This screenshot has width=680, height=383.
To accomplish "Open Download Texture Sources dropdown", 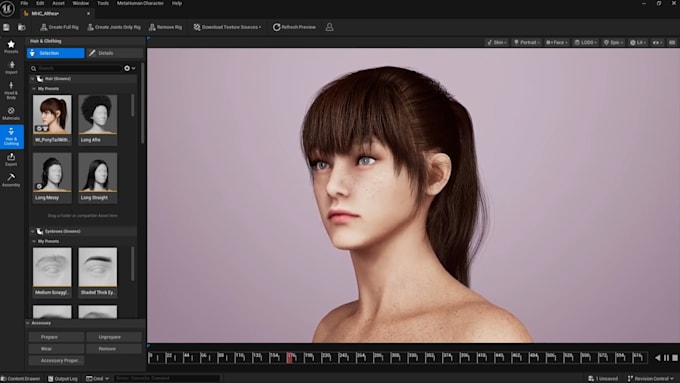I will [x=228, y=27].
